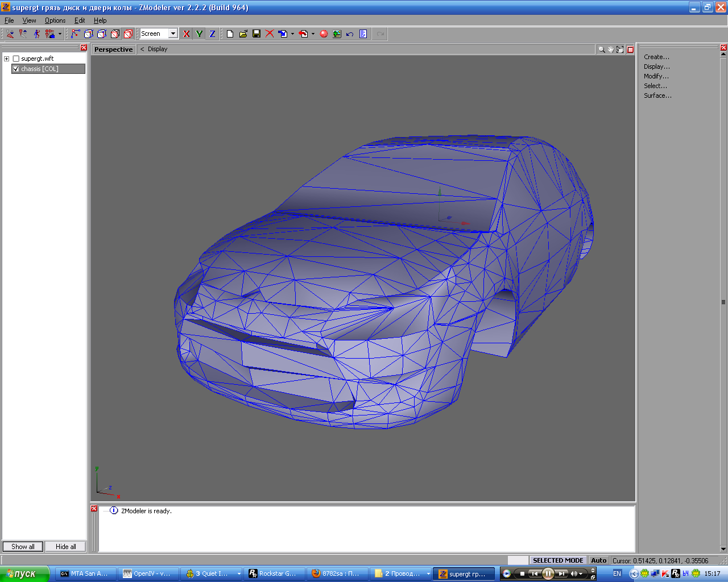Click the red sphere icon in toolbar

(x=324, y=34)
